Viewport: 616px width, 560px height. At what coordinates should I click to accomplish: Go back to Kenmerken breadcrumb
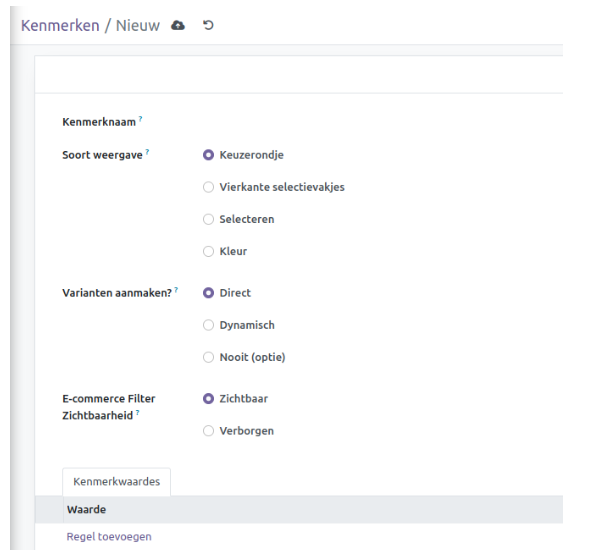tap(60, 25)
